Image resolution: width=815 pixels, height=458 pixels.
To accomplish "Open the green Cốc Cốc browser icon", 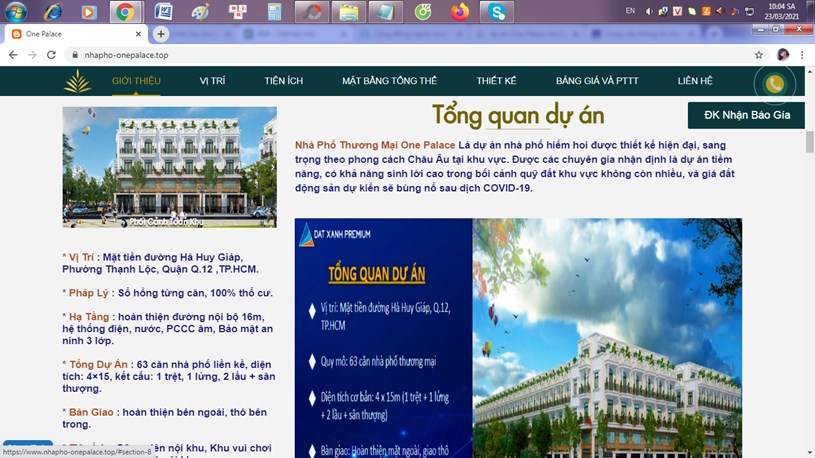I will click(x=423, y=11).
